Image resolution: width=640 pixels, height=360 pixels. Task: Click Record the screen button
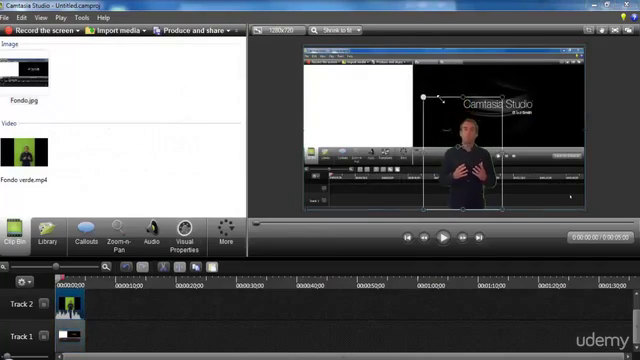coord(39,31)
